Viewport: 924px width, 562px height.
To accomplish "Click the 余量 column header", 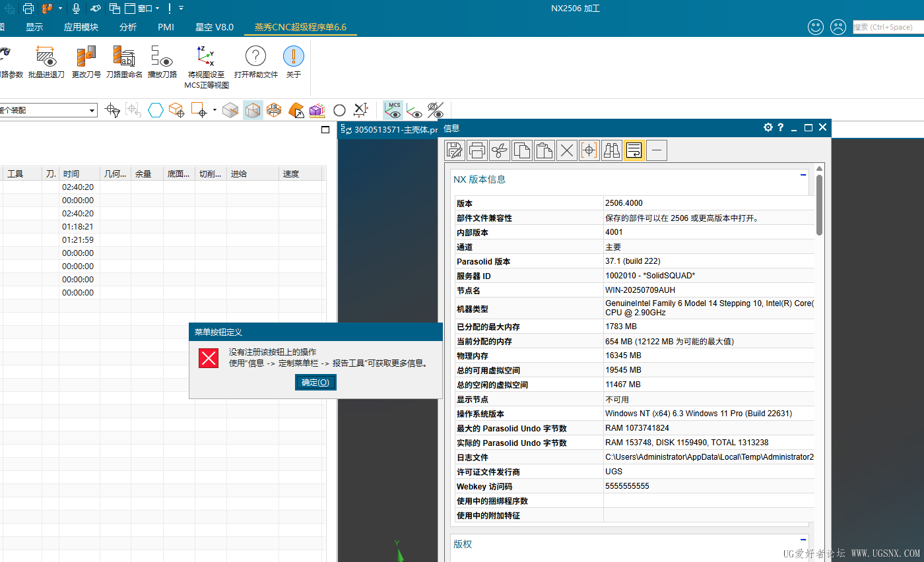I will [147, 173].
